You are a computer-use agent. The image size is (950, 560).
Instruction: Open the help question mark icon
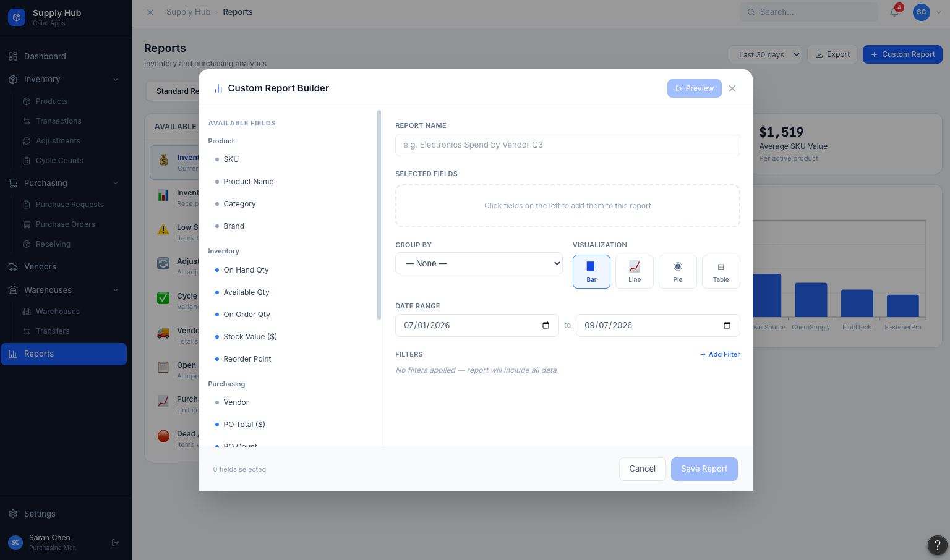pos(938,545)
